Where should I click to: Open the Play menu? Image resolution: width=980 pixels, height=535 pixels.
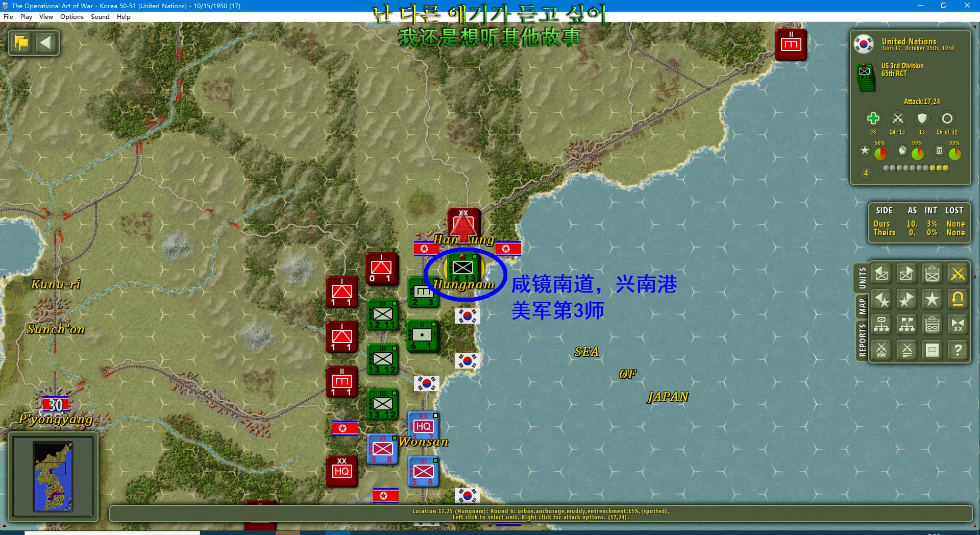coord(26,16)
